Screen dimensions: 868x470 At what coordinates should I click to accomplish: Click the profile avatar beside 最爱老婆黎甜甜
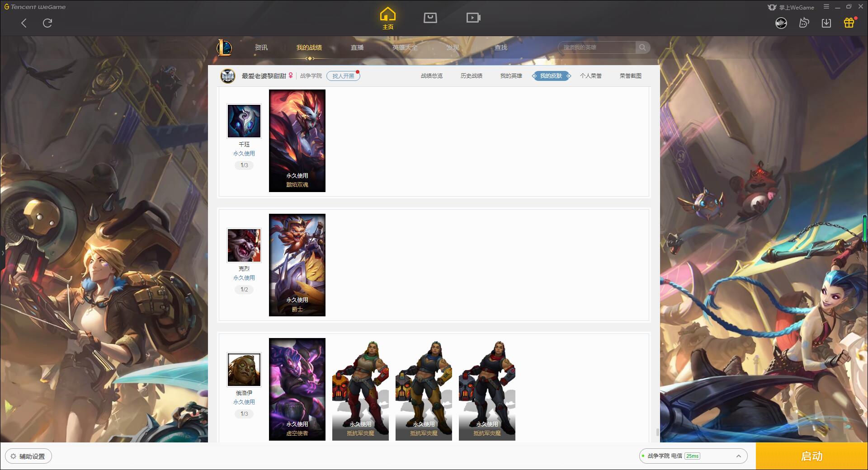pyautogui.click(x=228, y=76)
